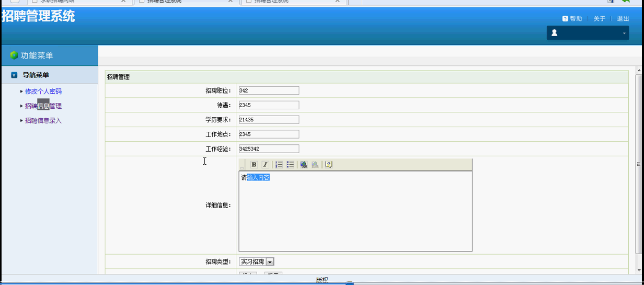Screen dimensions: 644x285
Task: Insert hyperlink with the globe link icon
Action: [x=304, y=165]
